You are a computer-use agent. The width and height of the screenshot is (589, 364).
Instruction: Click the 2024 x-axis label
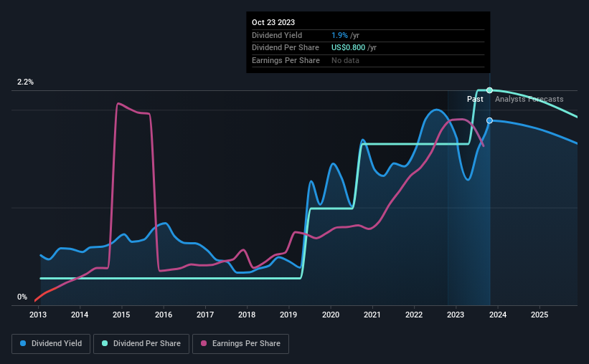click(498, 315)
